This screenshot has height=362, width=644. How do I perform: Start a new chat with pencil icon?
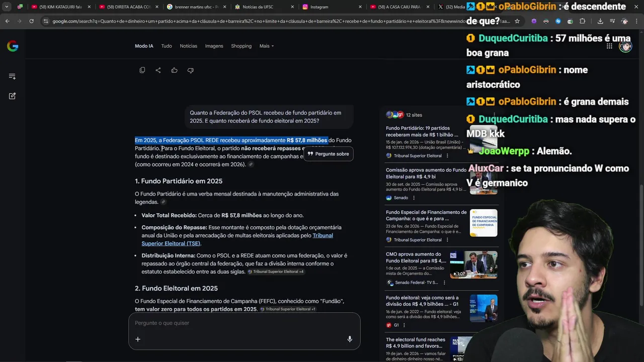pos(12,96)
